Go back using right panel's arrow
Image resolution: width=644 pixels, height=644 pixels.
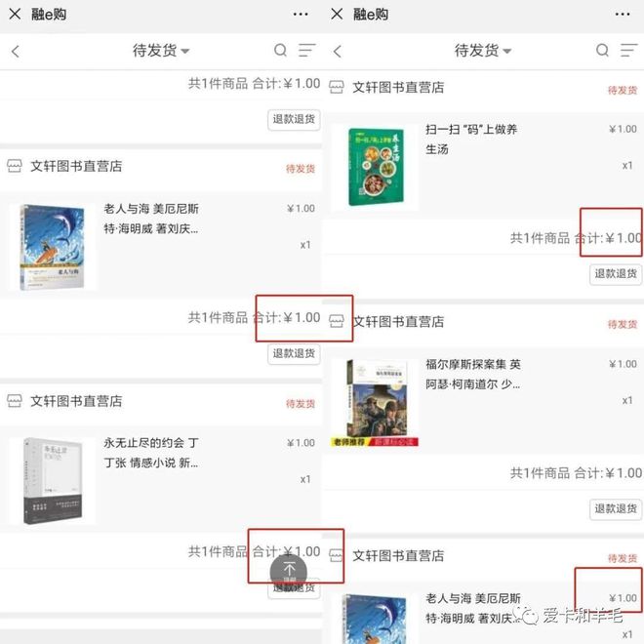tap(338, 52)
